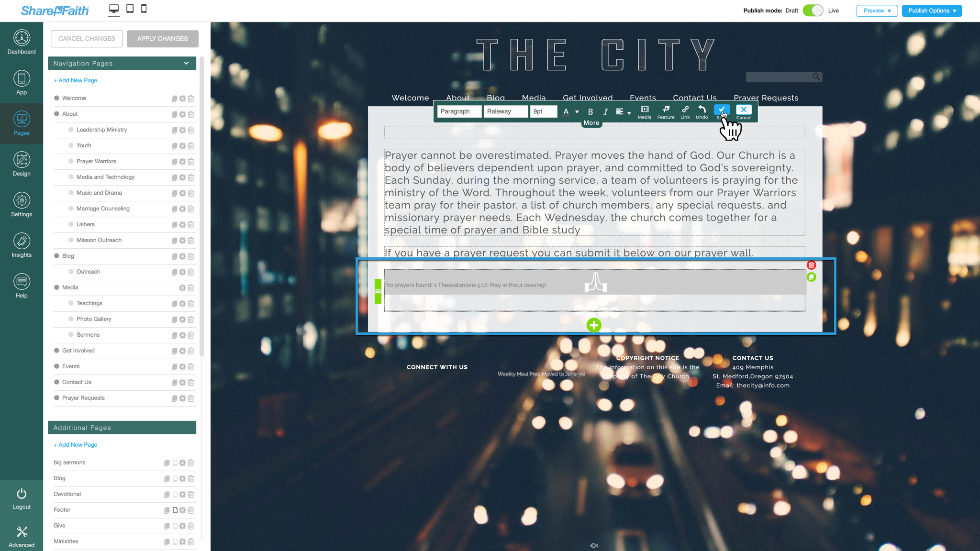The height and width of the screenshot is (551, 980).
Task: Add new page under Navigation Pages
Action: tap(76, 80)
